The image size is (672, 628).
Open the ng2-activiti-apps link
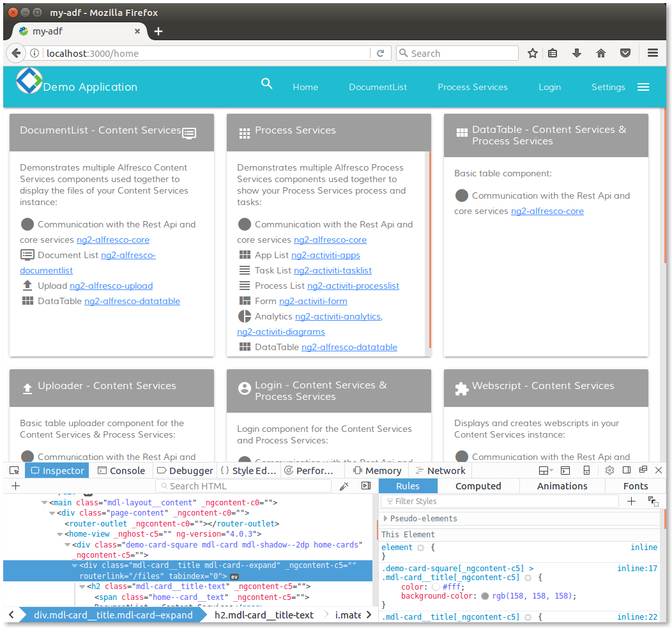[326, 255]
